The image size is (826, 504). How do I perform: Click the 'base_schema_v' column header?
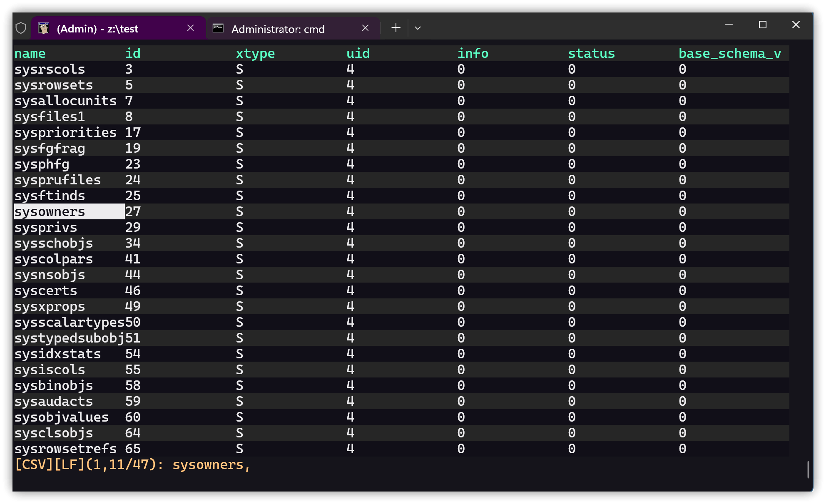[x=730, y=53]
